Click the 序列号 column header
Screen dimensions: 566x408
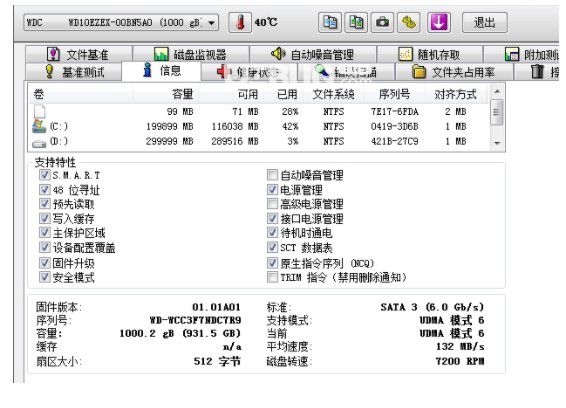[395, 94]
